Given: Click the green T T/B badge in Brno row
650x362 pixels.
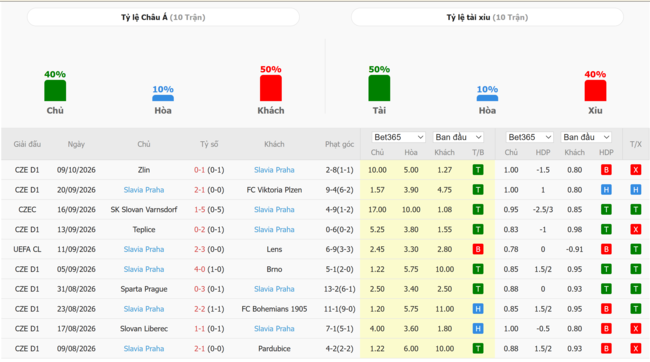Looking at the screenshot, I should [478, 269].
